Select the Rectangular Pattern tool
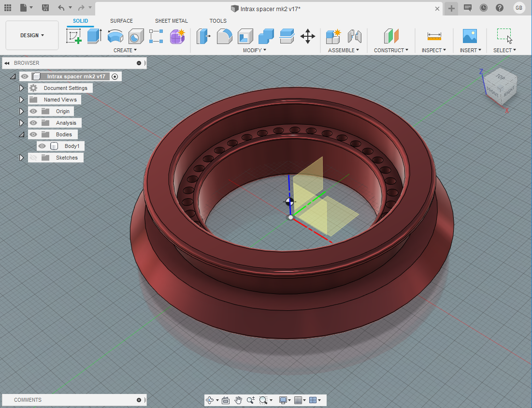This screenshot has width=532, height=408. point(156,36)
